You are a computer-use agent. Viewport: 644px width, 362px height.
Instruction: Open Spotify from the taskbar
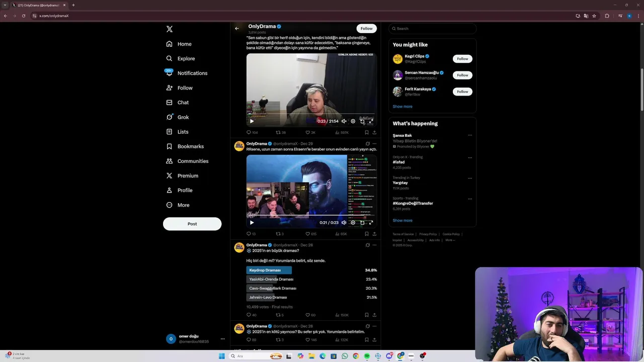[x=367, y=356]
